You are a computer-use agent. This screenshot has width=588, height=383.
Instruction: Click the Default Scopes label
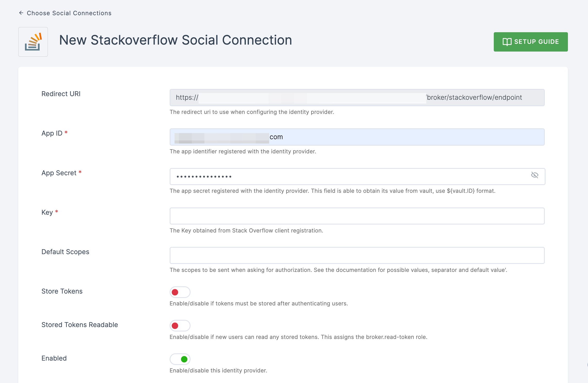[x=65, y=252]
